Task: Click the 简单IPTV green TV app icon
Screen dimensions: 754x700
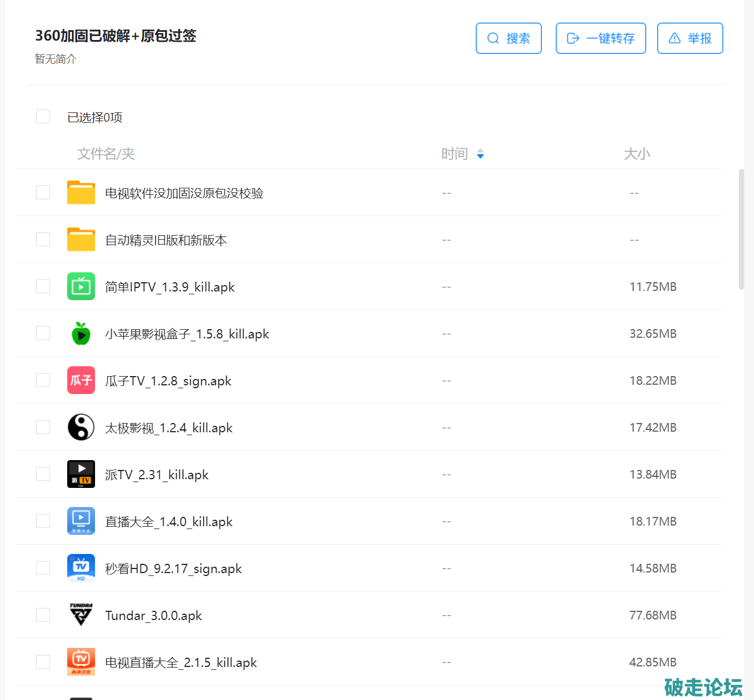Action: click(x=81, y=286)
